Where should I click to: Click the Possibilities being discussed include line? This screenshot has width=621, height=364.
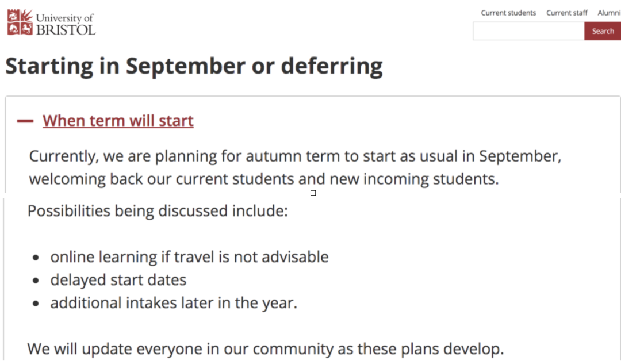pos(157,210)
